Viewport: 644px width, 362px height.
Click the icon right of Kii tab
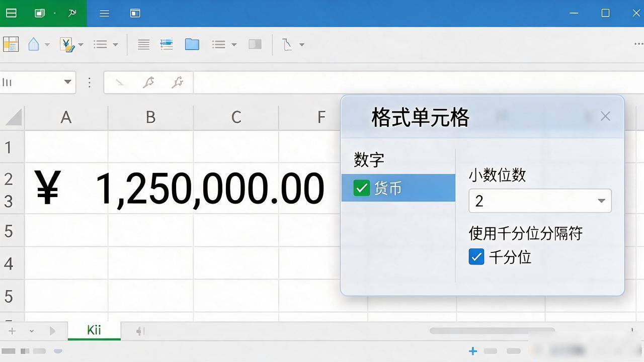pyautogui.click(x=141, y=331)
